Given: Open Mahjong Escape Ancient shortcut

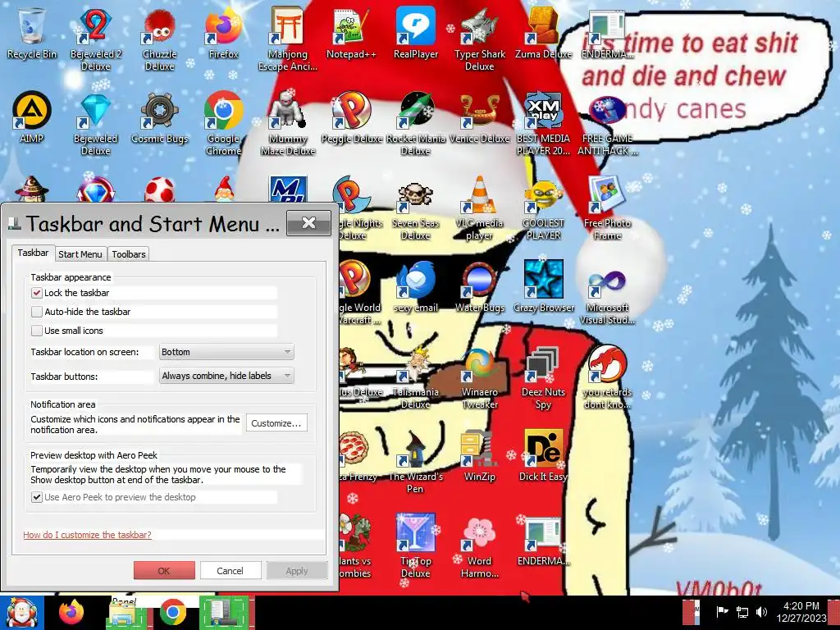Looking at the screenshot, I should [288, 39].
